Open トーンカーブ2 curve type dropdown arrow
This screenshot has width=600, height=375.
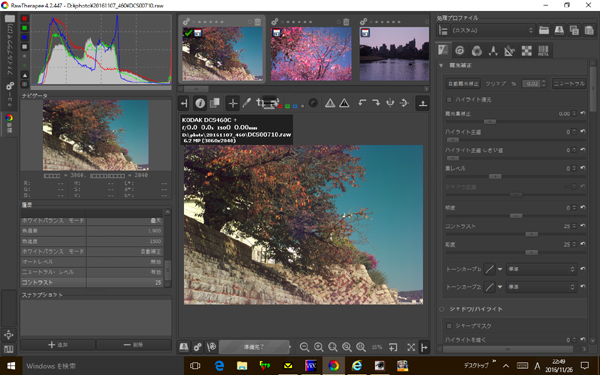500,287
